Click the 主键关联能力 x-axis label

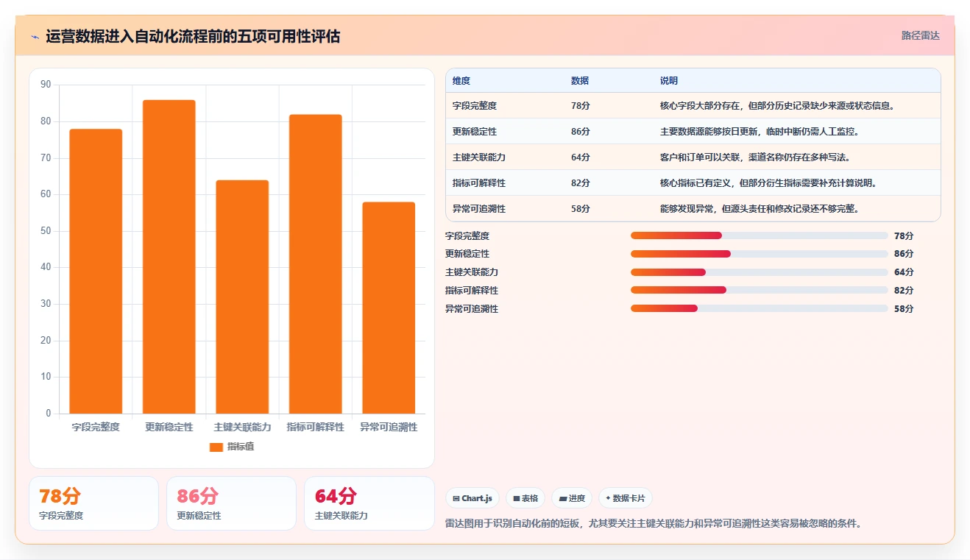pyautogui.click(x=242, y=427)
